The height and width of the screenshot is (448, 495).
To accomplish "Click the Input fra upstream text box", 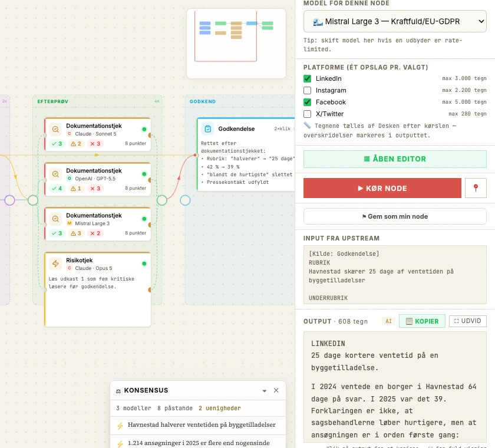I will pyautogui.click(x=395, y=275).
